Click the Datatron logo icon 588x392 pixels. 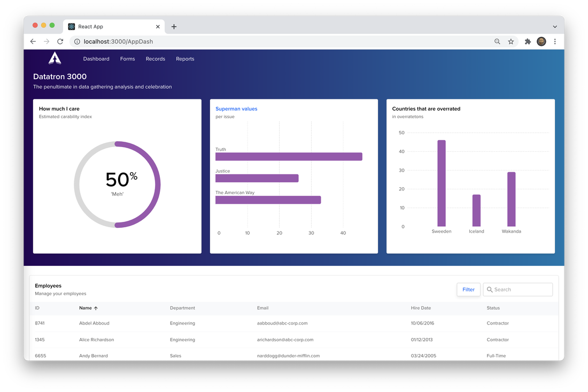55,58
